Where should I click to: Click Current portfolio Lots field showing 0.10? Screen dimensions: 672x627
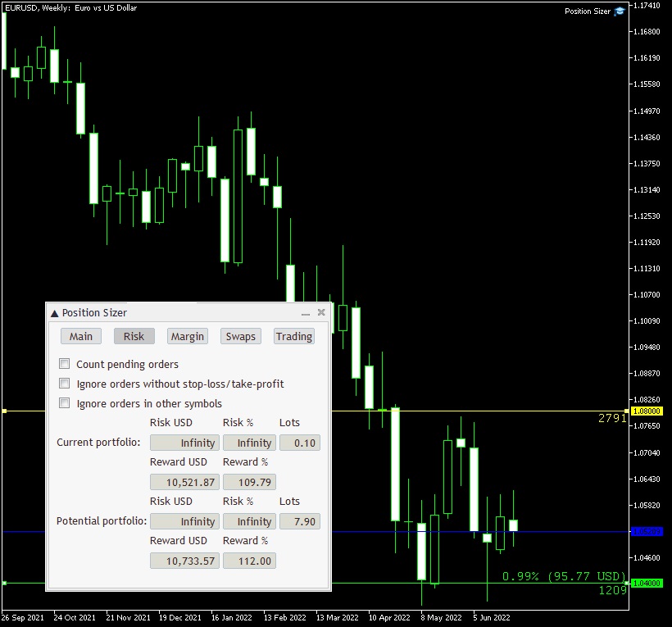[300, 443]
